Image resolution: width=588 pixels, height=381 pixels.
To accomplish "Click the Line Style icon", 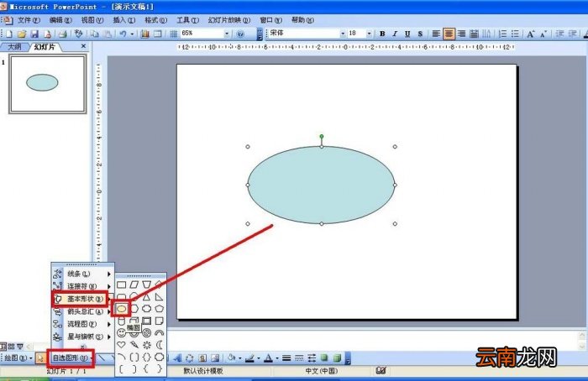I will pos(286,358).
